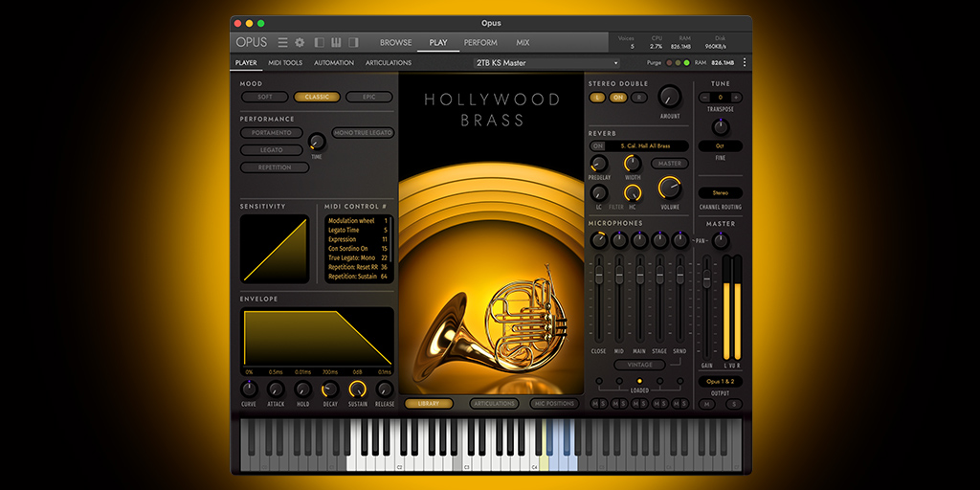Click the Reverb Width knob
This screenshot has height=490, width=980.
(x=633, y=164)
